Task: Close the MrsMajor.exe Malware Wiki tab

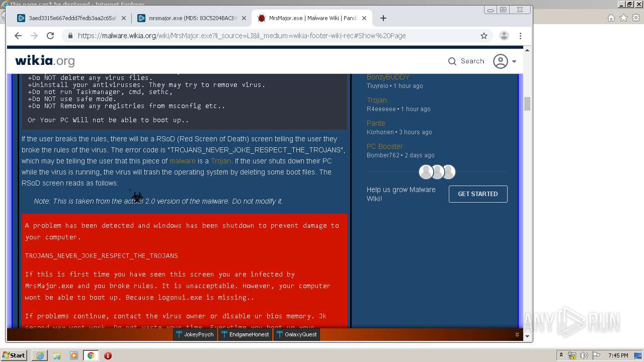Action: (x=364, y=18)
